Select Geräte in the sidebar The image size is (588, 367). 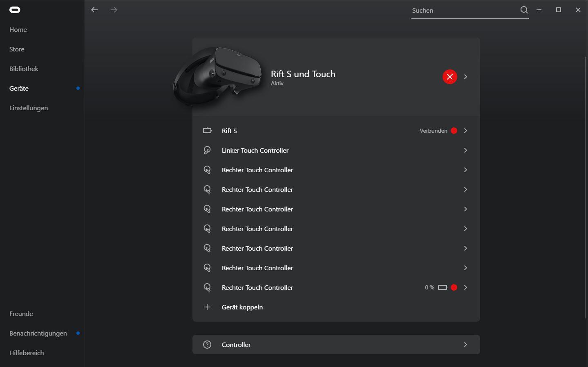click(19, 88)
